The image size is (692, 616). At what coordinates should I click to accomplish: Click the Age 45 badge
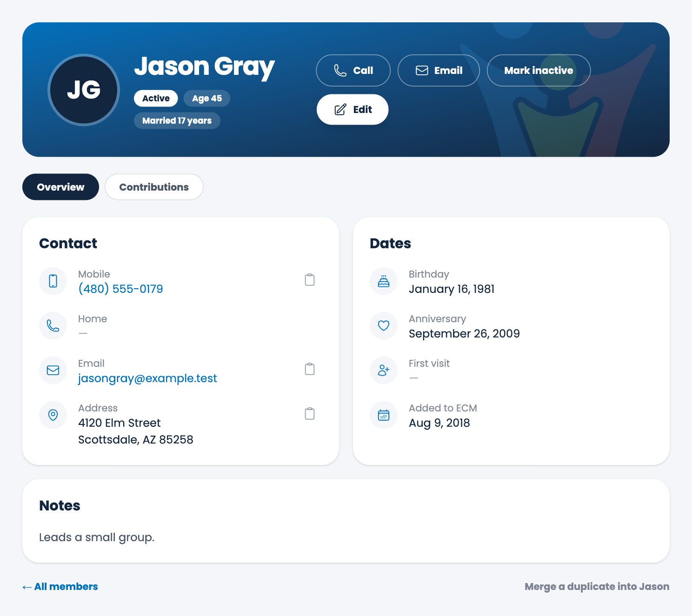click(x=207, y=98)
